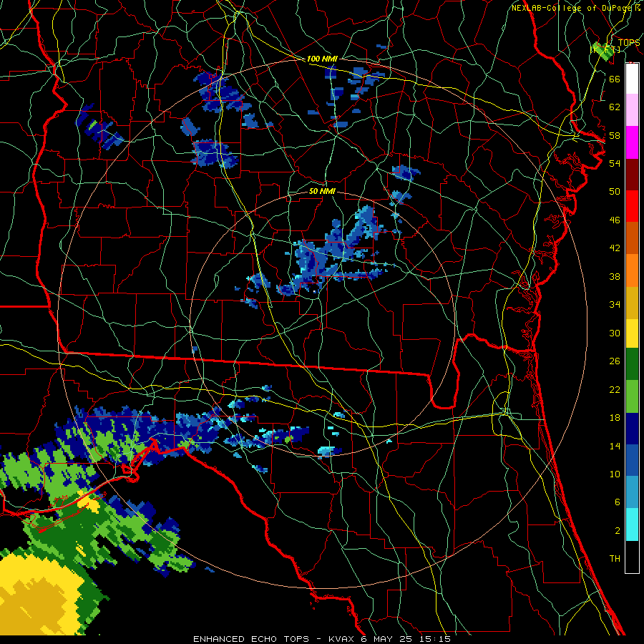
Task: Select the "50" legend value
Action: (x=615, y=192)
